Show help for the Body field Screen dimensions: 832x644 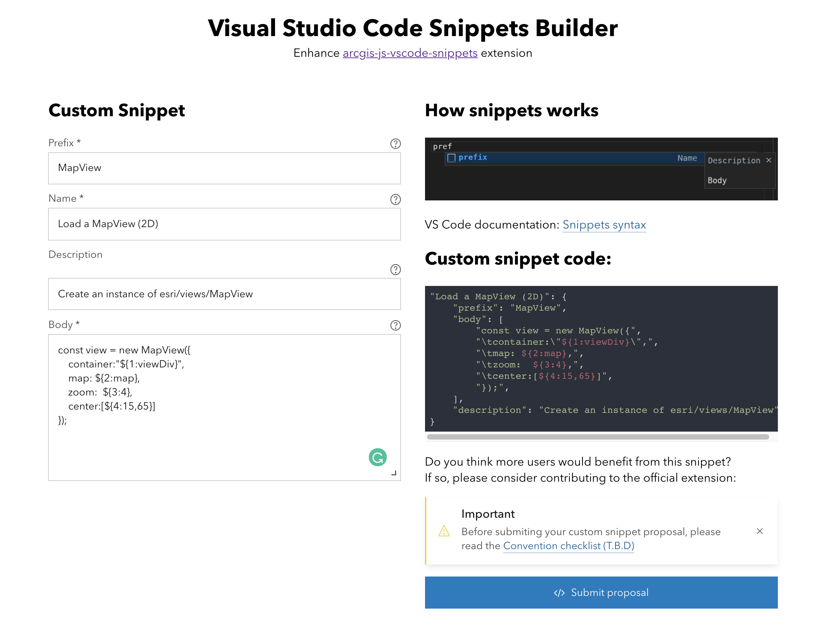[395, 325]
